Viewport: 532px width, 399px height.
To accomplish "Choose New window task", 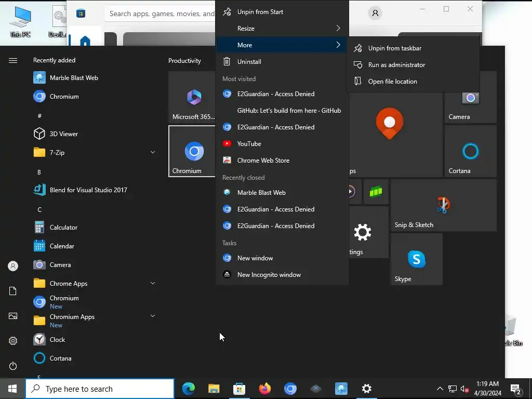I will pos(282,258).
